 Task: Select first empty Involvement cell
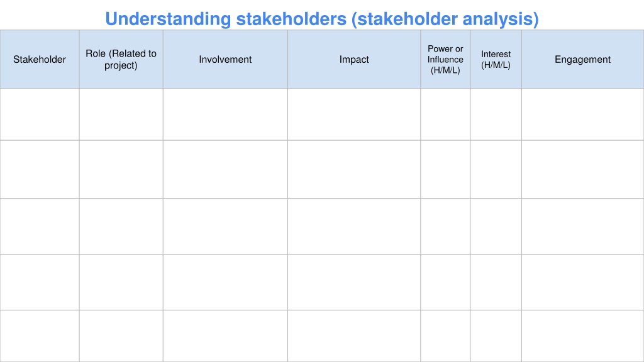coord(226,114)
